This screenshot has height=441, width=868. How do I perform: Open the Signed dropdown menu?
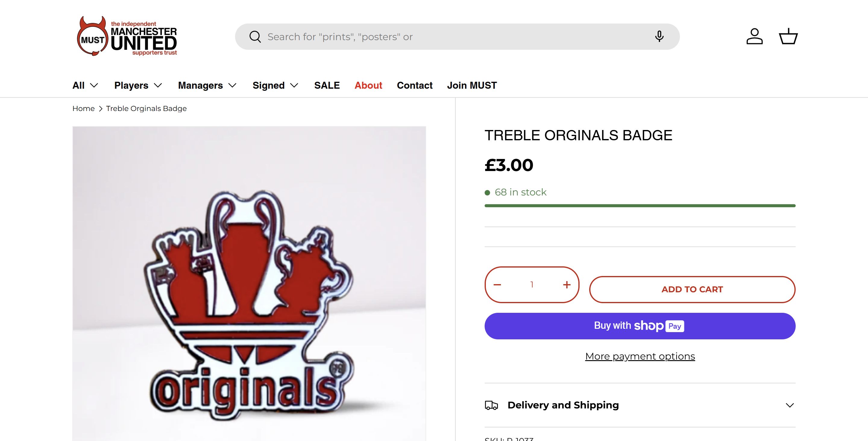click(275, 85)
